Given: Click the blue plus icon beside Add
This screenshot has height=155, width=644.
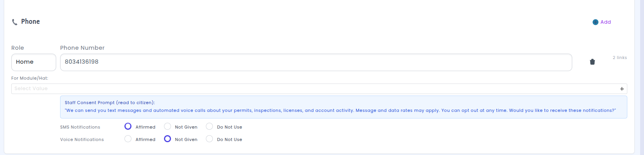Looking at the screenshot, I should coord(595,22).
